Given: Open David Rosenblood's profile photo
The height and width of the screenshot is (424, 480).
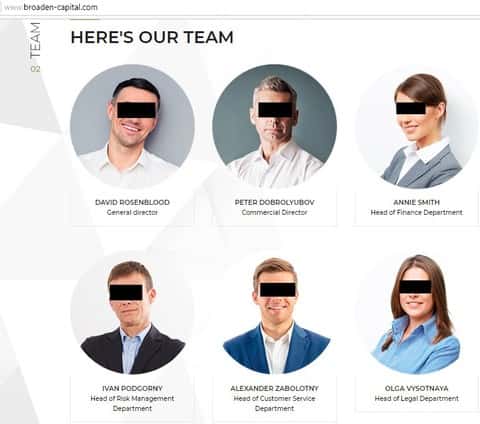Looking at the screenshot, I should point(132,127).
